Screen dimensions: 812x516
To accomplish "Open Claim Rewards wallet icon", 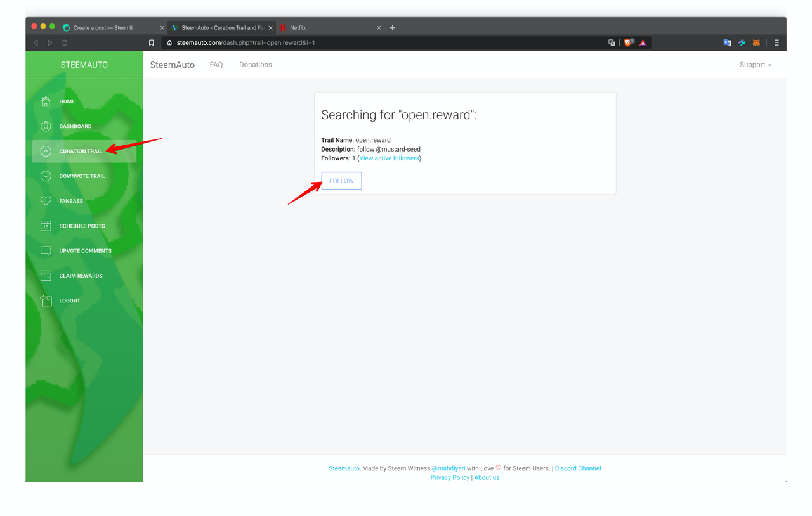I will [46, 276].
